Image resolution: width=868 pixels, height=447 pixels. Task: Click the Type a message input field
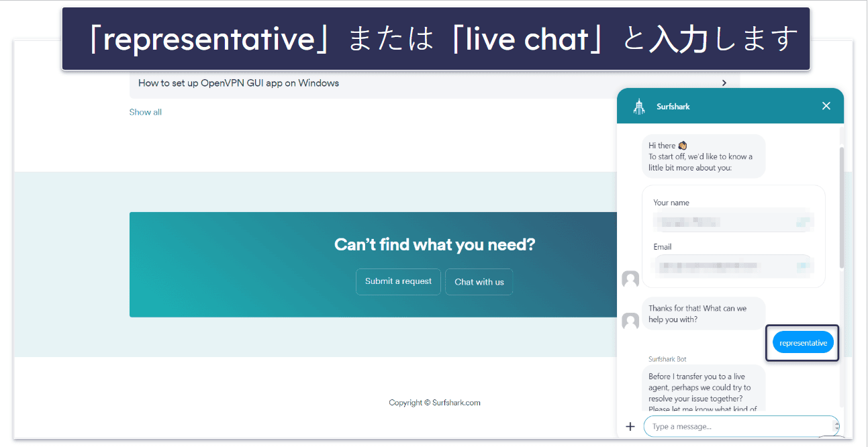741,426
